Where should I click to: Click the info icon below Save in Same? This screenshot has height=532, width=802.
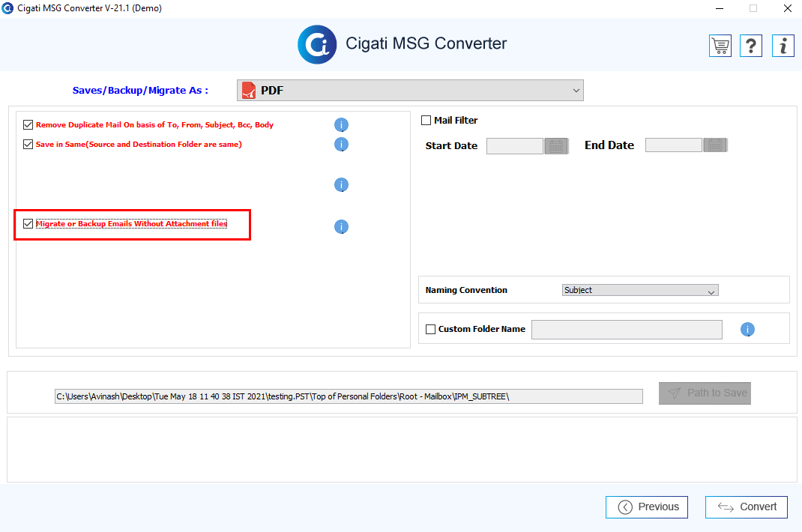[341, 184]
